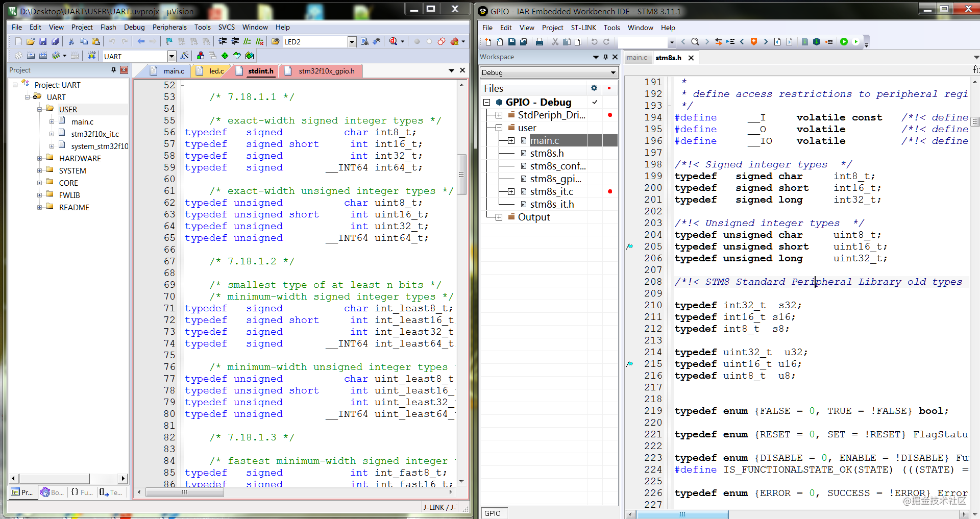Click Replace icon in IAR toolbar
Screen dimensions: 980x519
pyautogui.click(x=718, y=42)
